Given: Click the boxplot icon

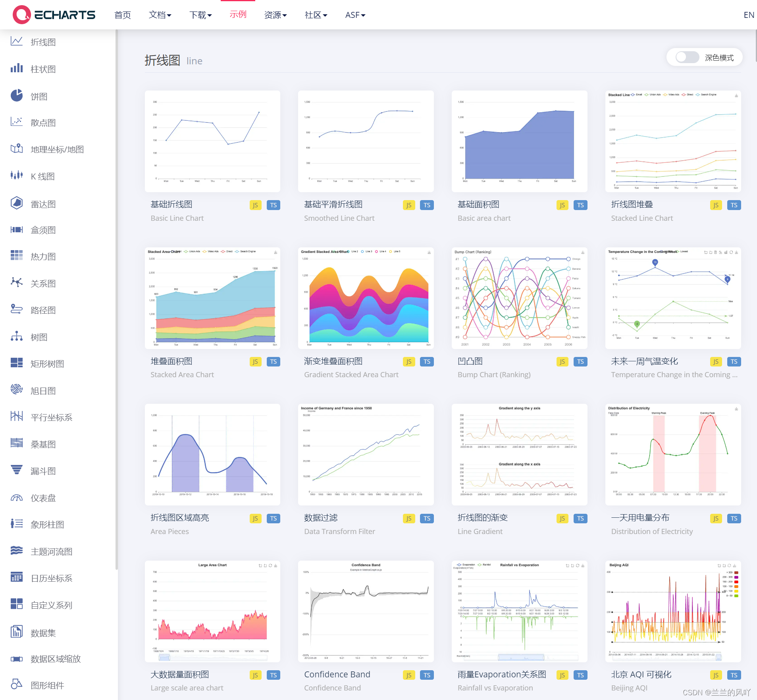Looking at the screenshot, I should point(16,229).
